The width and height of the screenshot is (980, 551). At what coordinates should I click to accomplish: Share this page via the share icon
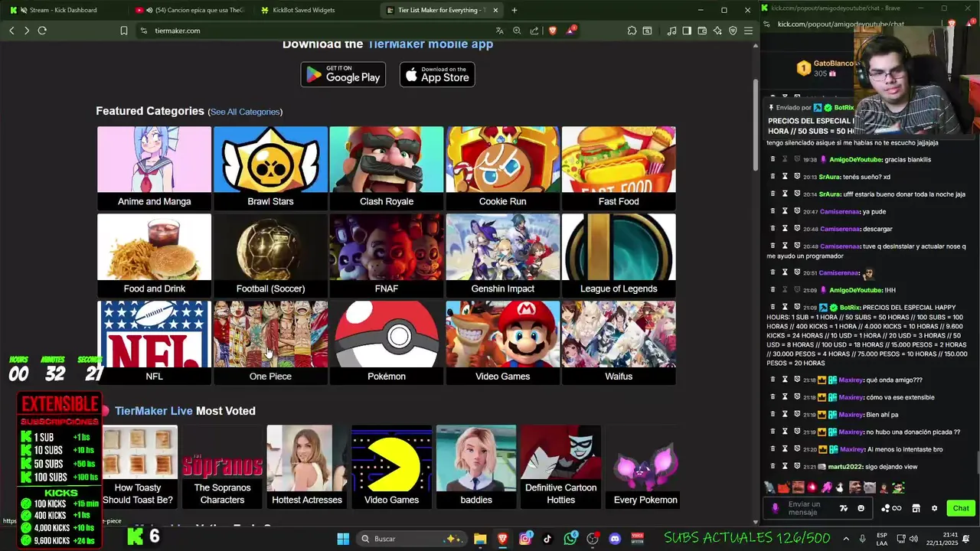534,31
